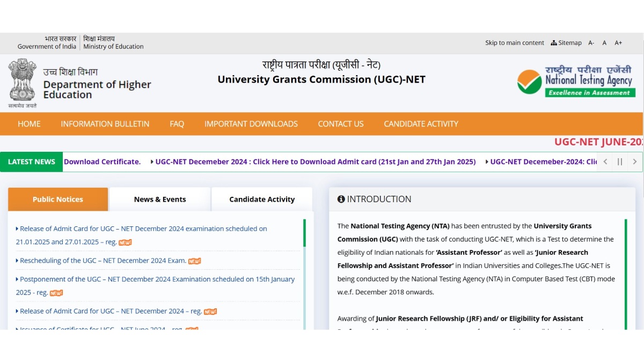The image size is (644, 362).
Task: Decrease font size with A- button
Action: 591,43
